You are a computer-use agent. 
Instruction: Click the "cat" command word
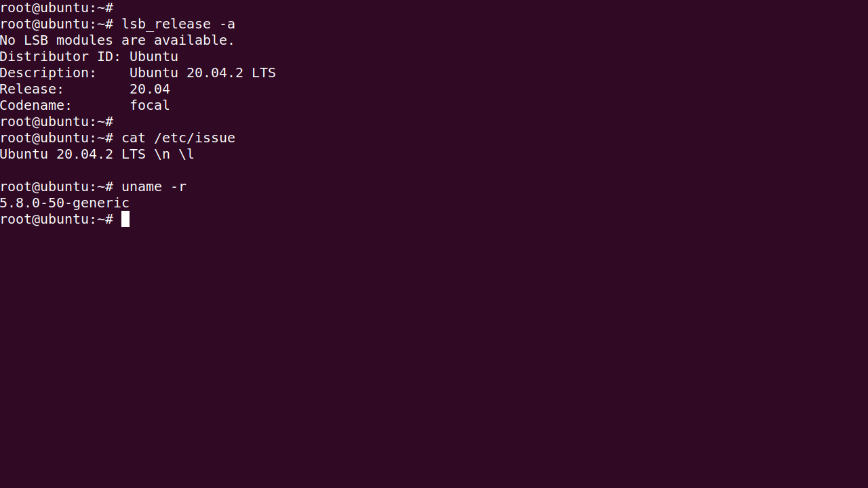point(134,138)
